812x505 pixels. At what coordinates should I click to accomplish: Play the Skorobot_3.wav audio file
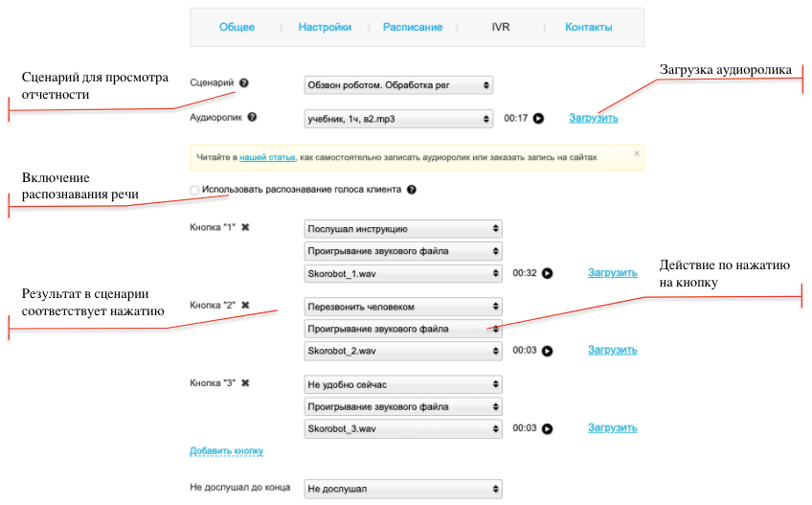click(548, 428)
